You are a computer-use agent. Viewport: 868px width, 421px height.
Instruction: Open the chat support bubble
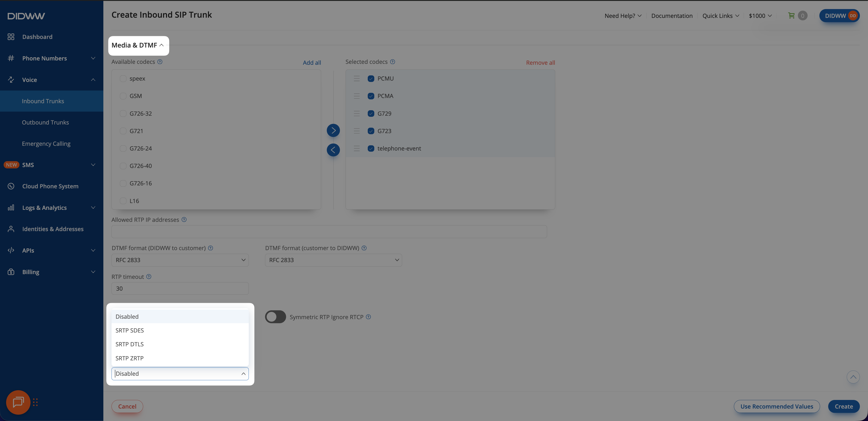point(18,402)
